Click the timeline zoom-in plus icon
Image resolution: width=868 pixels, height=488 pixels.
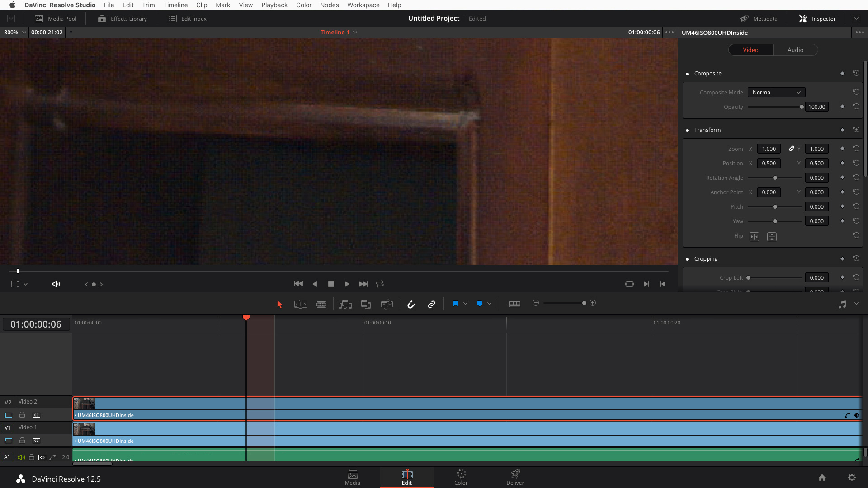coord(593,303)
